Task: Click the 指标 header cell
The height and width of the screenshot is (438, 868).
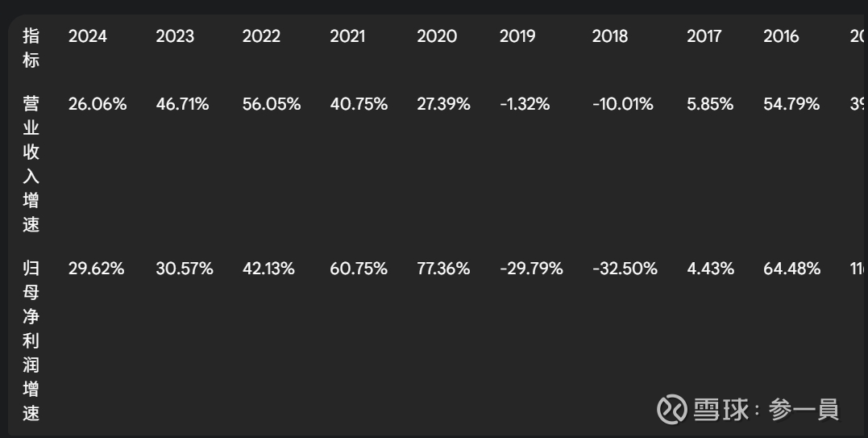Action: pyautogui.click(x=31, y=48)
